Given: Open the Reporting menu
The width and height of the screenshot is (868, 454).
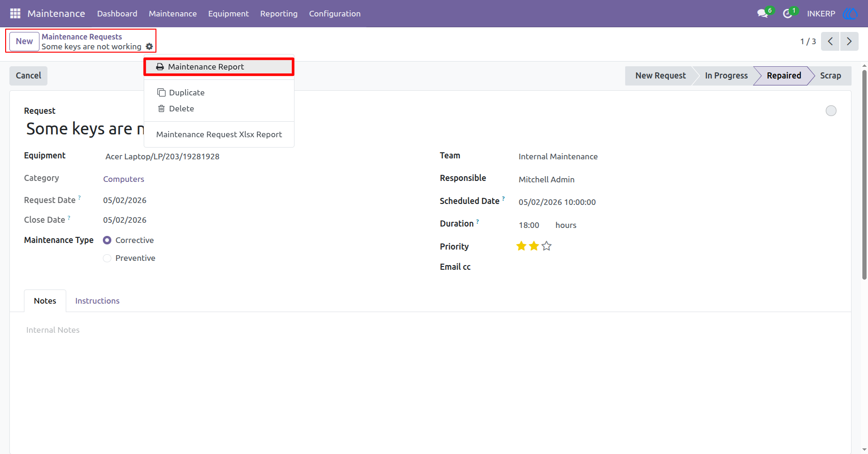Looking at the screenshot, I should pyautogui.click(x=279, y=14).
